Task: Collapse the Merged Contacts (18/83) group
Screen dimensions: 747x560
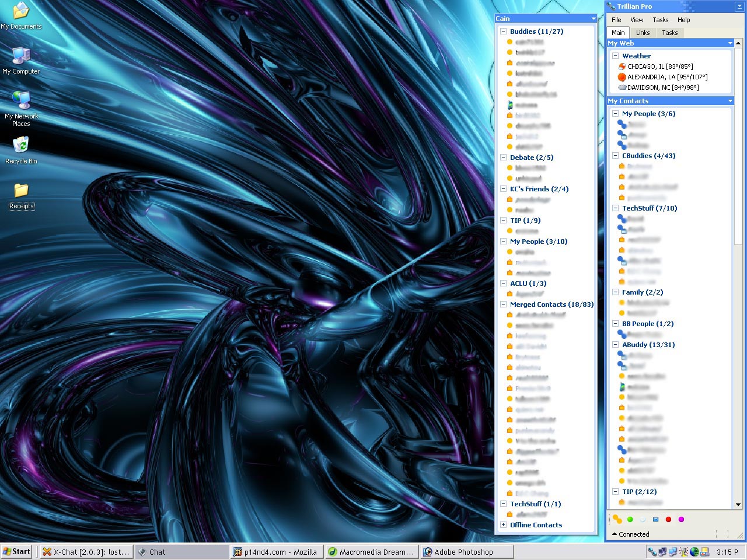Action: coord(503,304)
